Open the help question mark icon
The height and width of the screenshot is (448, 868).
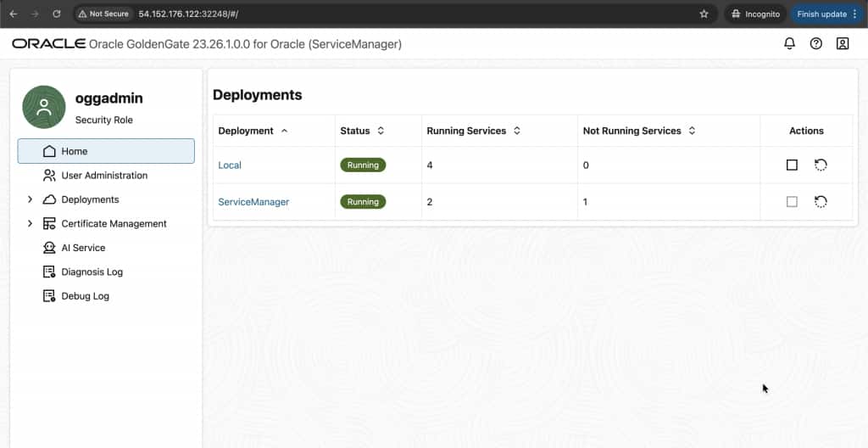click(816, 44)
